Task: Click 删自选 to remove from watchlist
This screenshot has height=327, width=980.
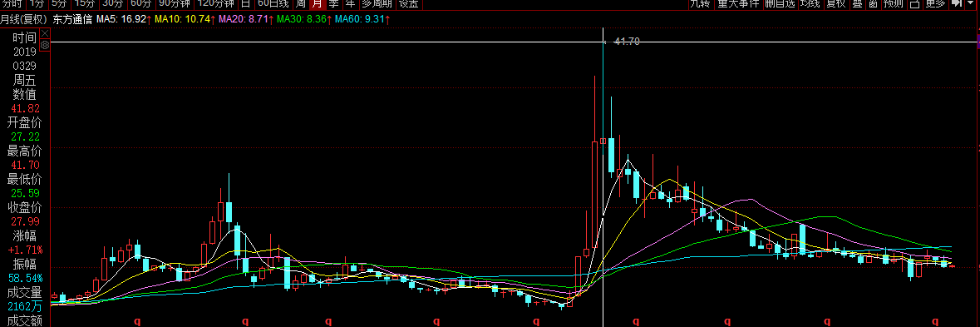Action: tap(780, 4)
